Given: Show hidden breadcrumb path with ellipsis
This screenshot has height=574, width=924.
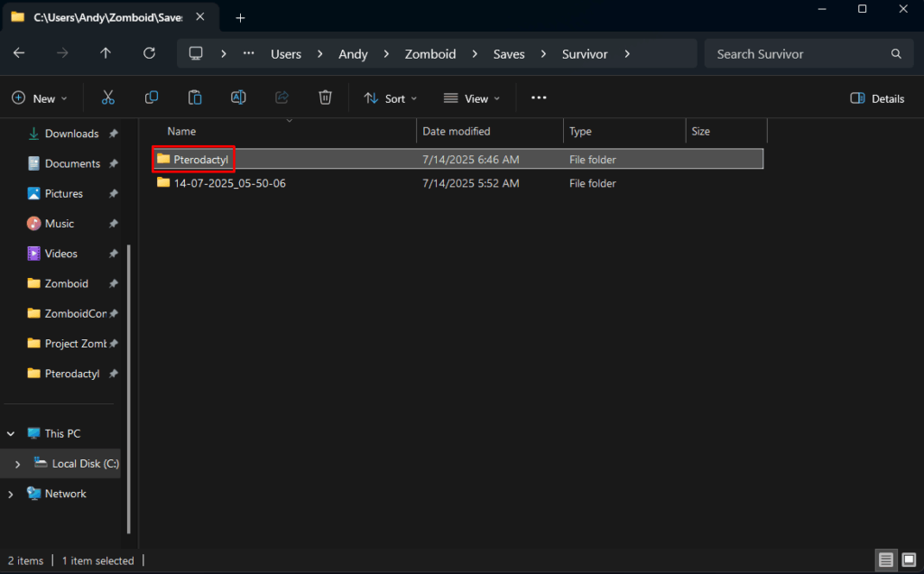Looking at the screenshot, I should tap(249, 53).
